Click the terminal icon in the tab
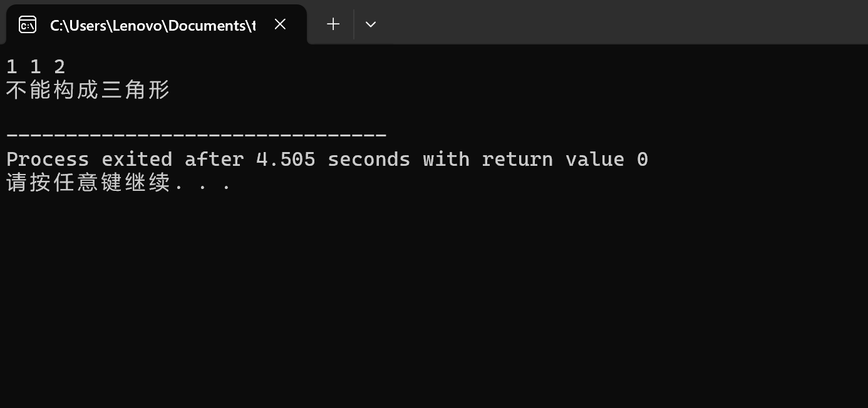Image resolution: width=868 pixels, height=408 pixels. coord(28,24)
